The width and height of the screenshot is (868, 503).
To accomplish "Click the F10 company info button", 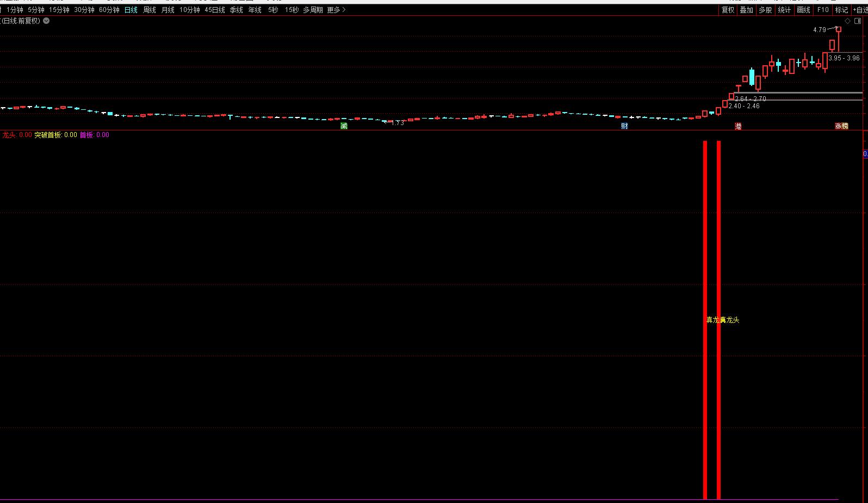I will (823, 10).
